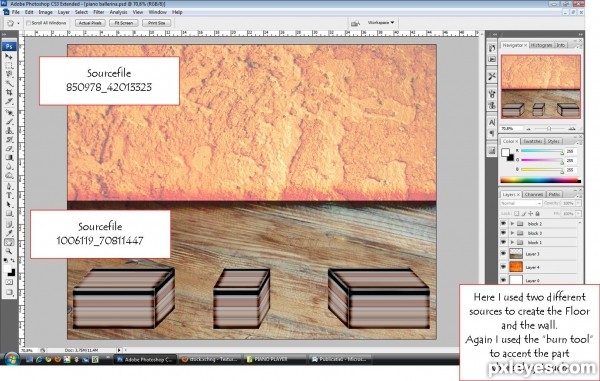This screenshot has height=381, width=600.
Task: Open the History panel icon in dock
Action: (x=492, y=48)
